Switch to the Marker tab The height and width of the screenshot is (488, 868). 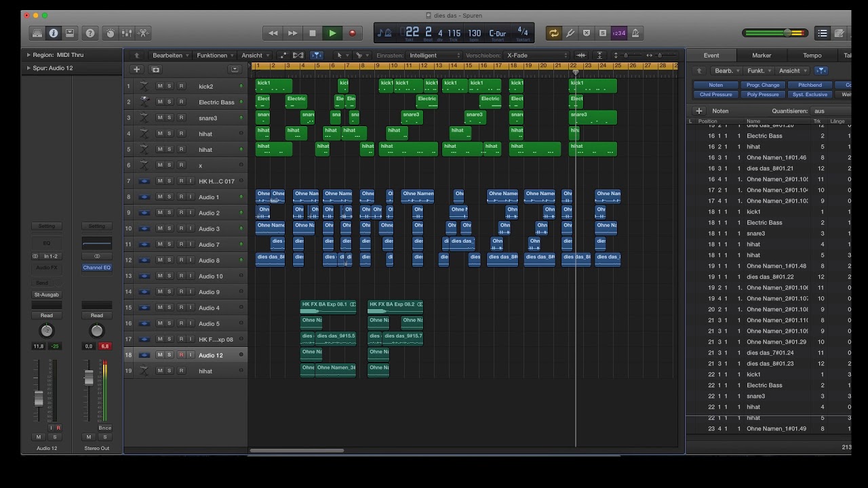[x=762, y=55]
